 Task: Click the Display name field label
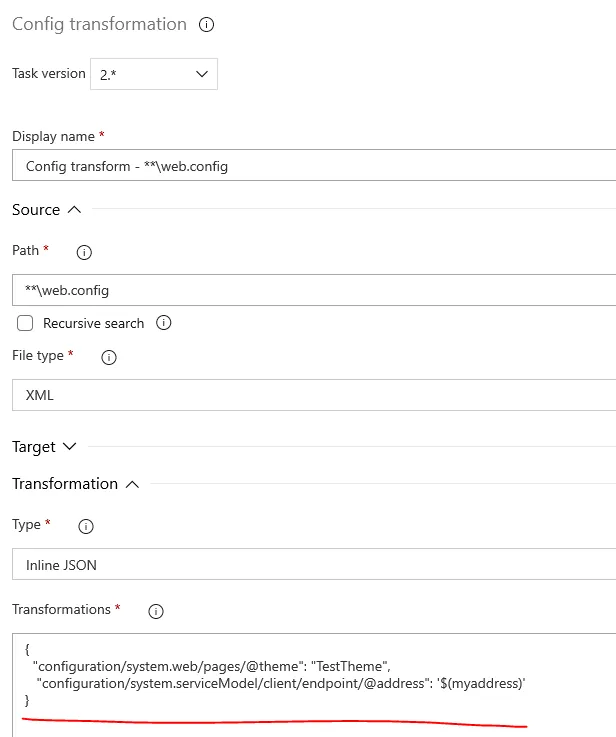(53, 136)
